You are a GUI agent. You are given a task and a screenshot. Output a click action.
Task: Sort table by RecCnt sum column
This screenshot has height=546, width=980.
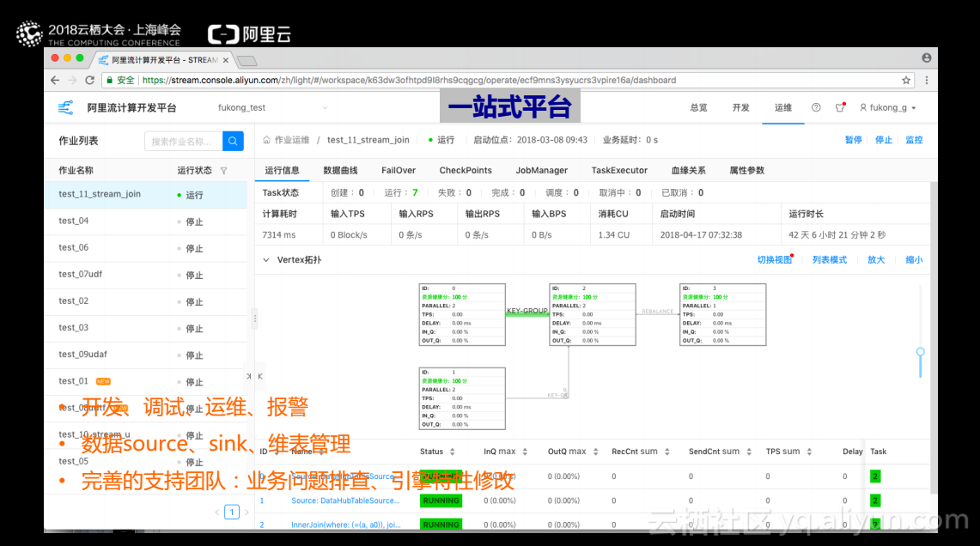[667, 452]
